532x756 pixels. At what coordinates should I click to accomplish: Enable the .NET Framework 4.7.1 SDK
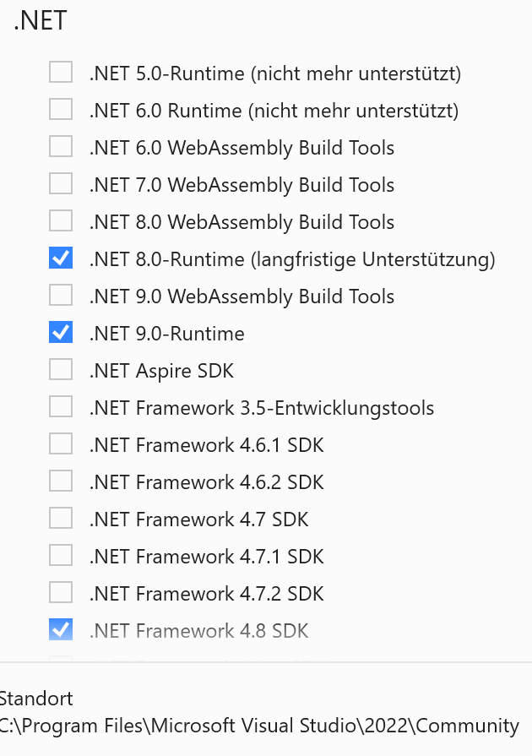60,555
